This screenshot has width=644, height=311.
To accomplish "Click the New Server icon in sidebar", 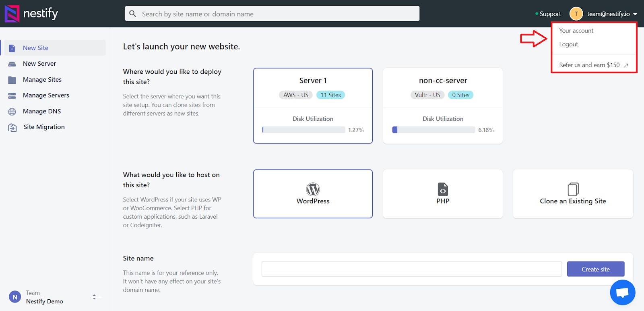I will [12, 64].
